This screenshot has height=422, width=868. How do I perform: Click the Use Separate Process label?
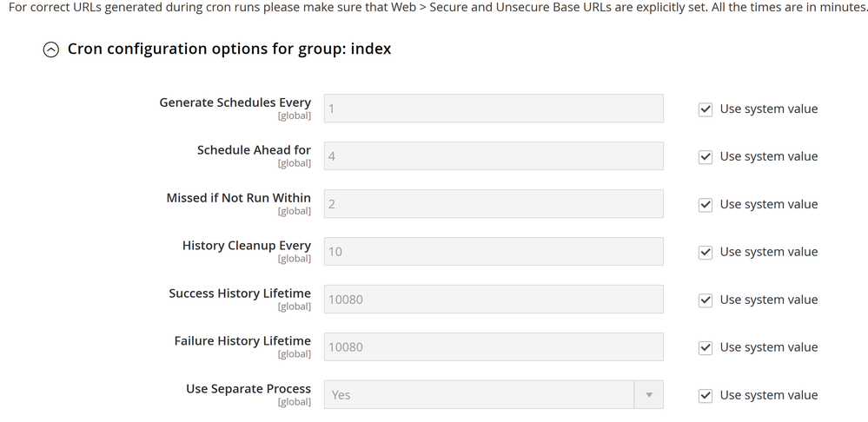[248, 389]
